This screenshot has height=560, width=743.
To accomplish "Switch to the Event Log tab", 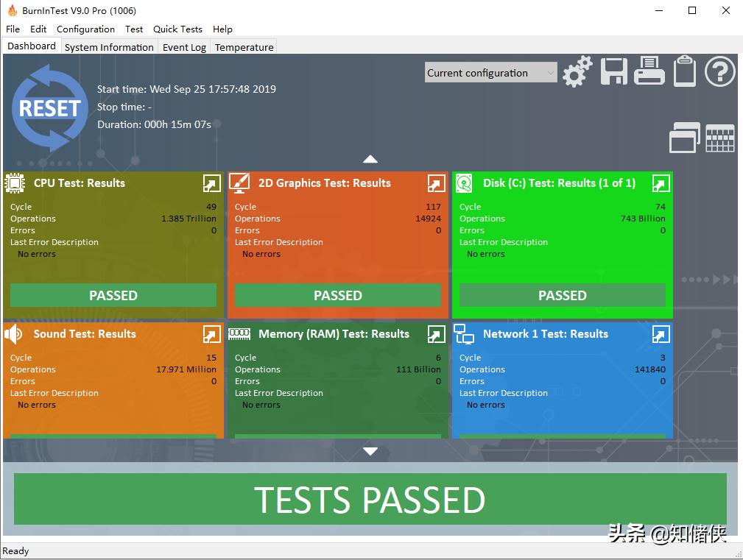I will (x=184, y=47).
